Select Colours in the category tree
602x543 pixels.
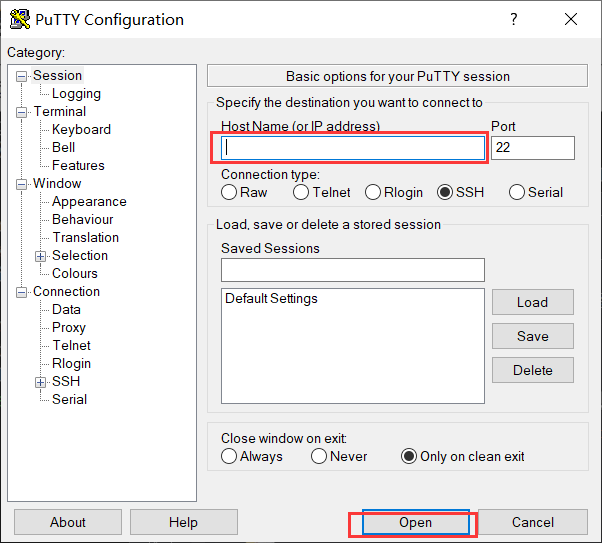(75, 273)
